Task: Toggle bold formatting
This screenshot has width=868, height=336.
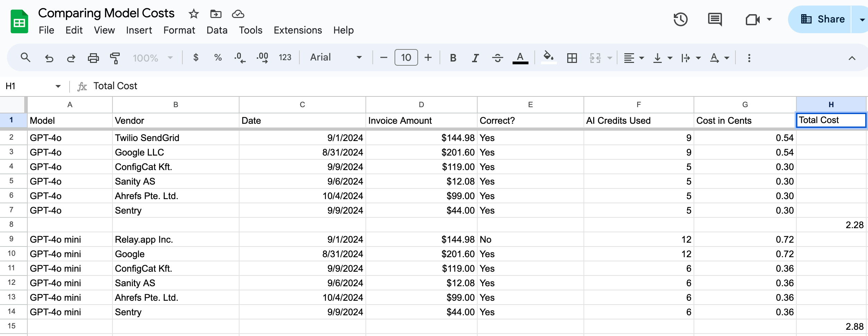Action: coord(453,58)
